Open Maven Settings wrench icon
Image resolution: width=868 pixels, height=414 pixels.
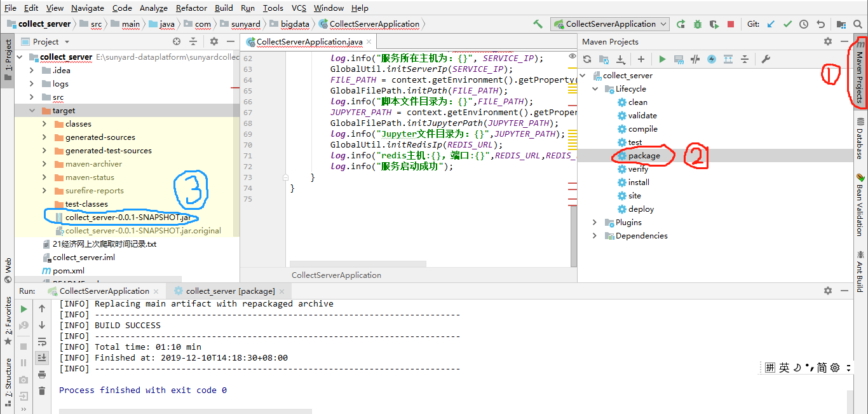coord(766,59)
